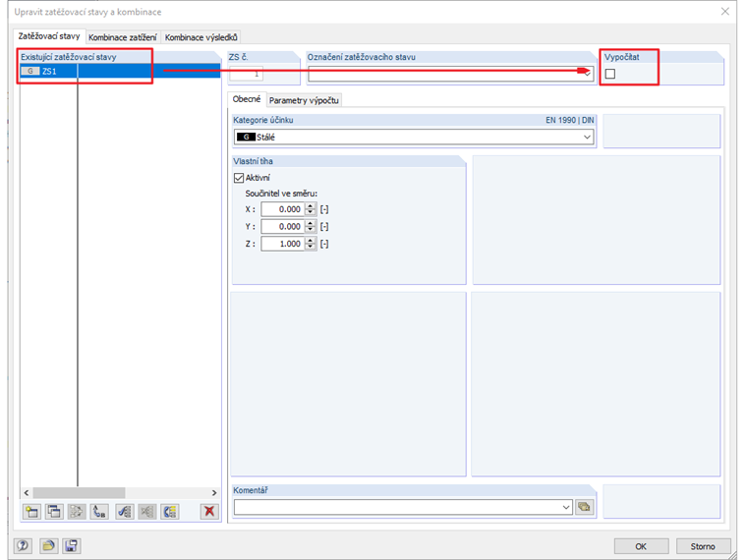Select the Obecné tab
Viewport: 747px width, 560px height.
pyautogui.click(x=247, y=99)
